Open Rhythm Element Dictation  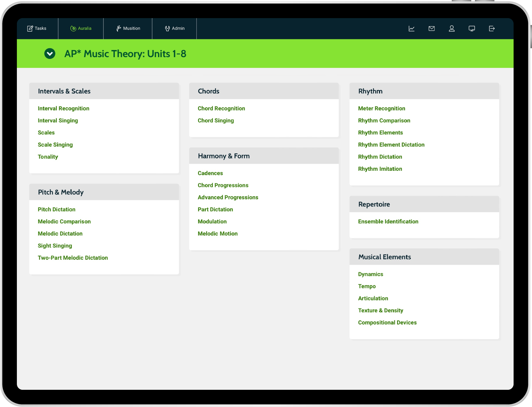click(x=391, y=145)
